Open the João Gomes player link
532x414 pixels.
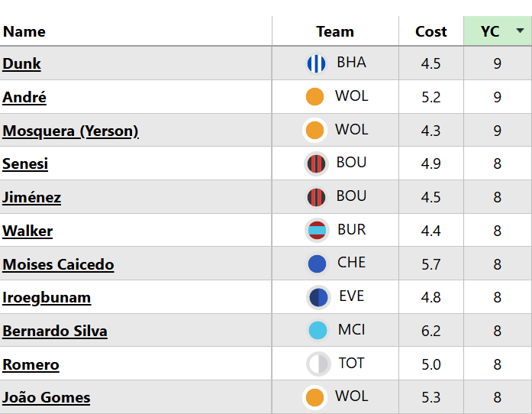click(47, 397)
